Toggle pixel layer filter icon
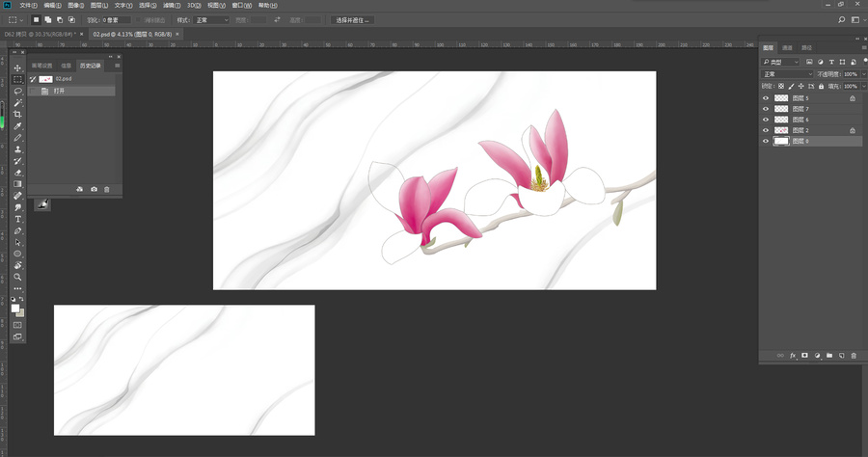Viewport: 868px width, 457px height. point(809,62)
